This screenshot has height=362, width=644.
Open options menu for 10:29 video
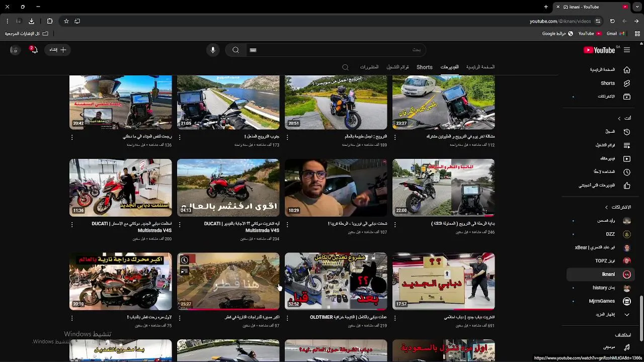287,224
